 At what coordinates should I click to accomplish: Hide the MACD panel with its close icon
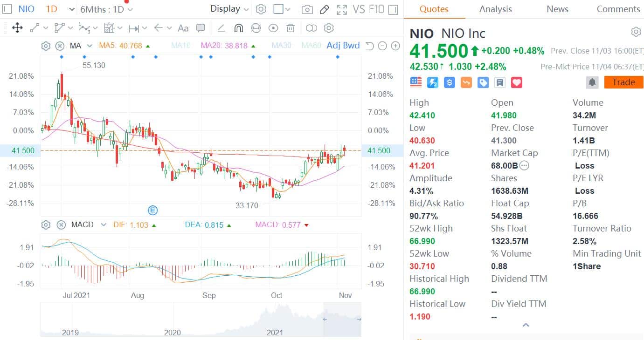point(61,225)
